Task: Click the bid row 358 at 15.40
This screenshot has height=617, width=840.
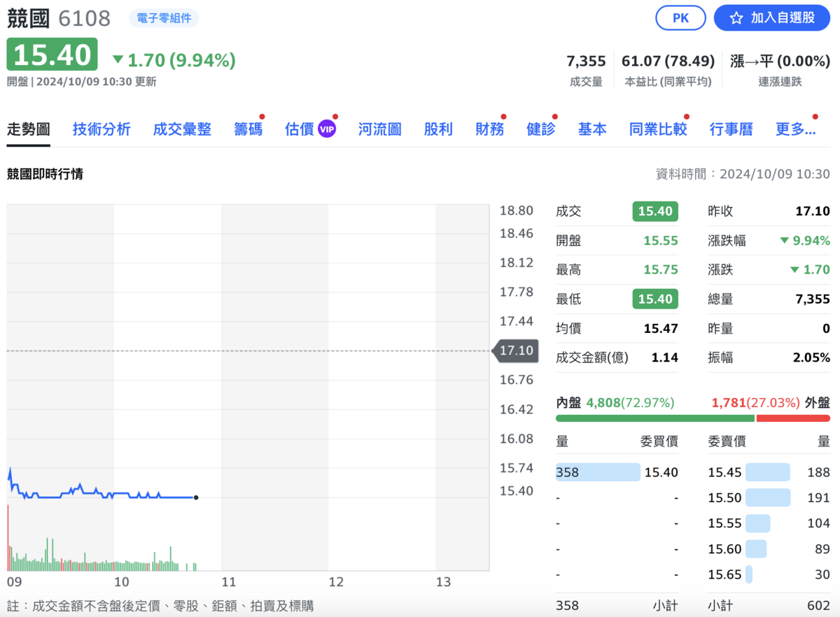Action: click(617, 472)
